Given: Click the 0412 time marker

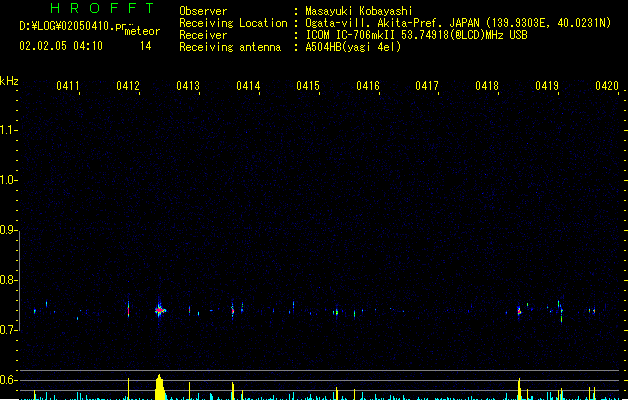Looking at the screenshot, I should [128, 86].
